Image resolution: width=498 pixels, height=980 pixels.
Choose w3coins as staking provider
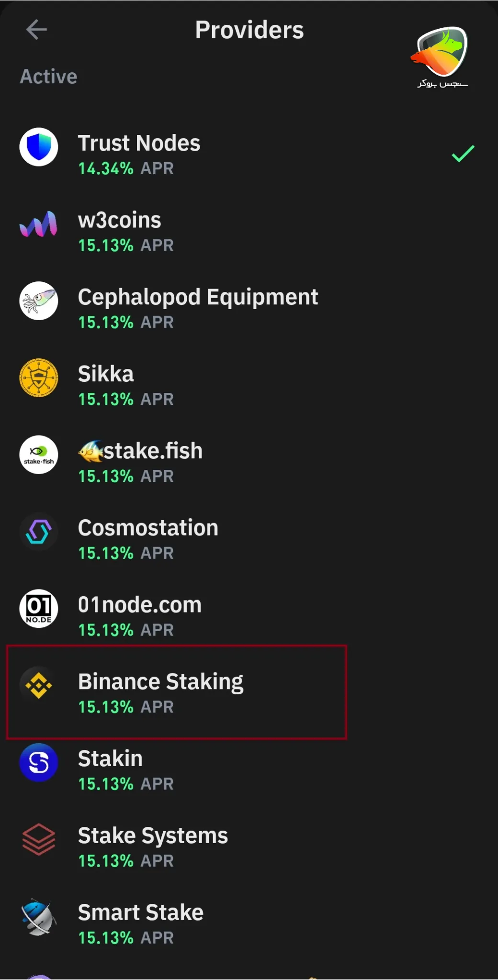[120, 221]
